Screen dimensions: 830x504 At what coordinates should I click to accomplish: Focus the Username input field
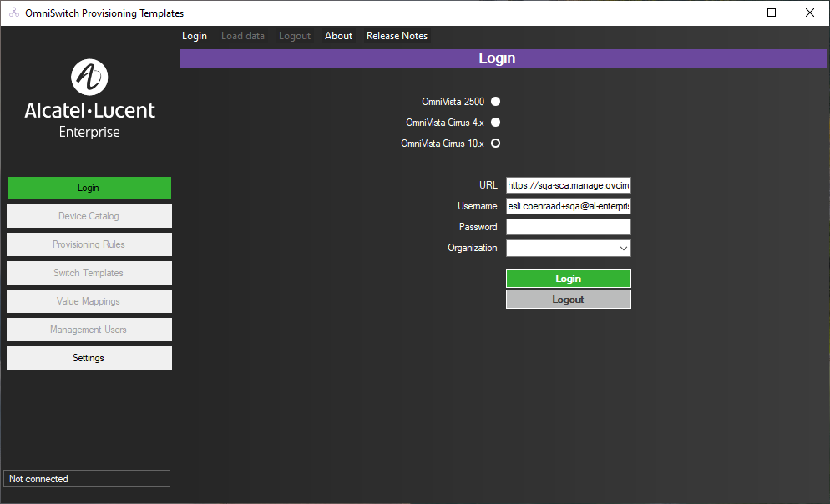pos(568,206)
